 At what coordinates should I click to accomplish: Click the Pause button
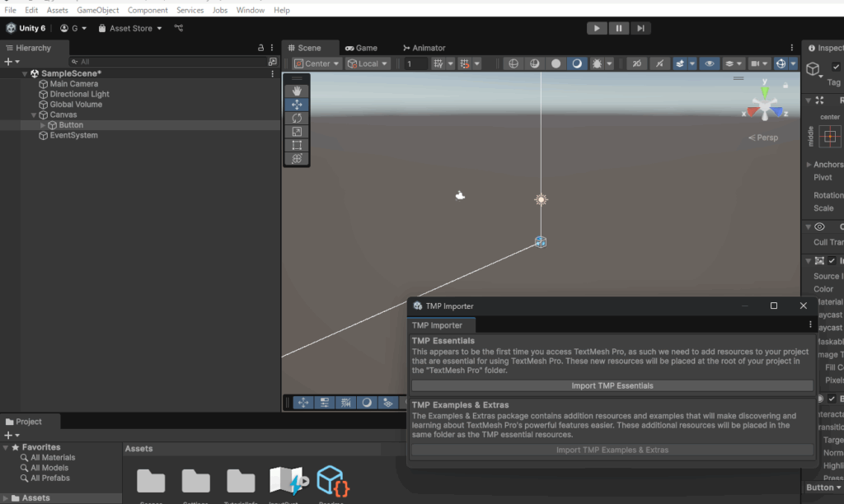[x=618, y=28]
